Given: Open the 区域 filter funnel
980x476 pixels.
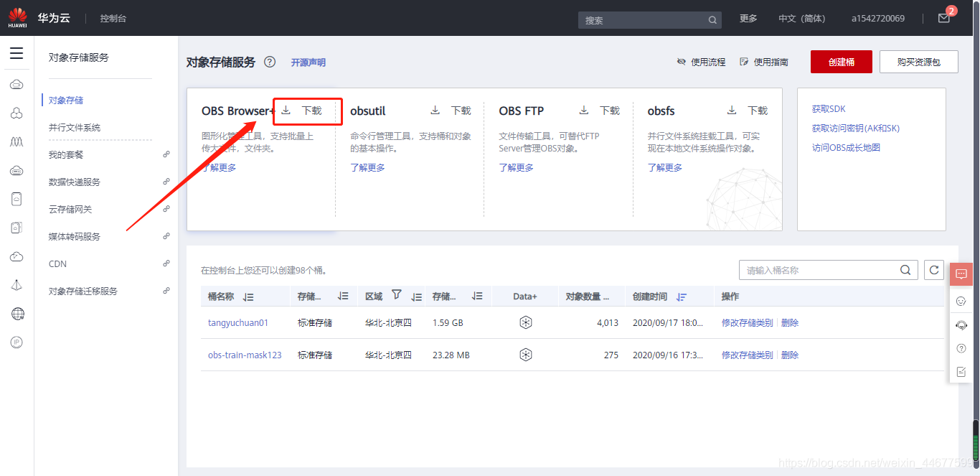Looking at the screenshot, I should (x=397, y=295).
